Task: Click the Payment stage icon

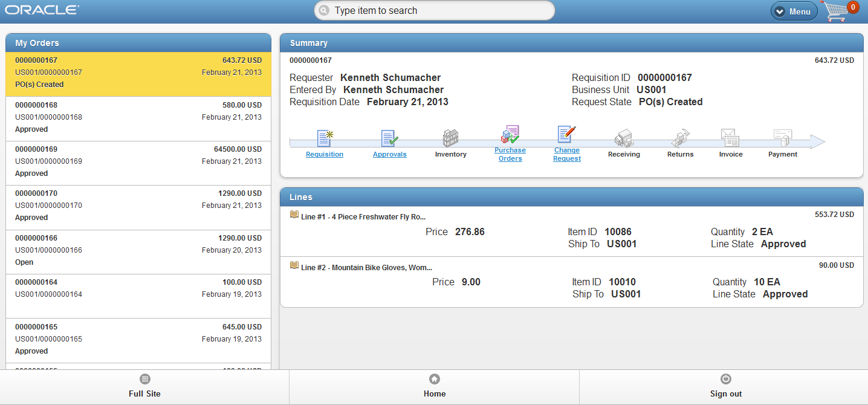Action: [783, 138]
